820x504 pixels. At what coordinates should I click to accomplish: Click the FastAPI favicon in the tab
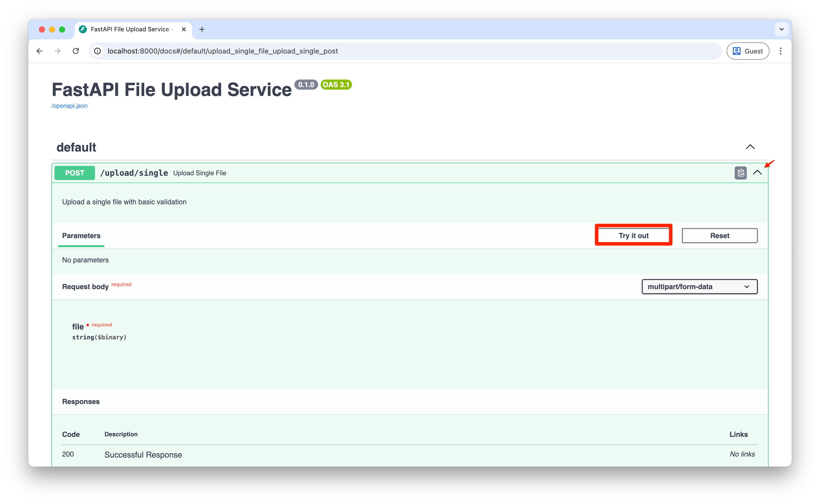point(83,29)
